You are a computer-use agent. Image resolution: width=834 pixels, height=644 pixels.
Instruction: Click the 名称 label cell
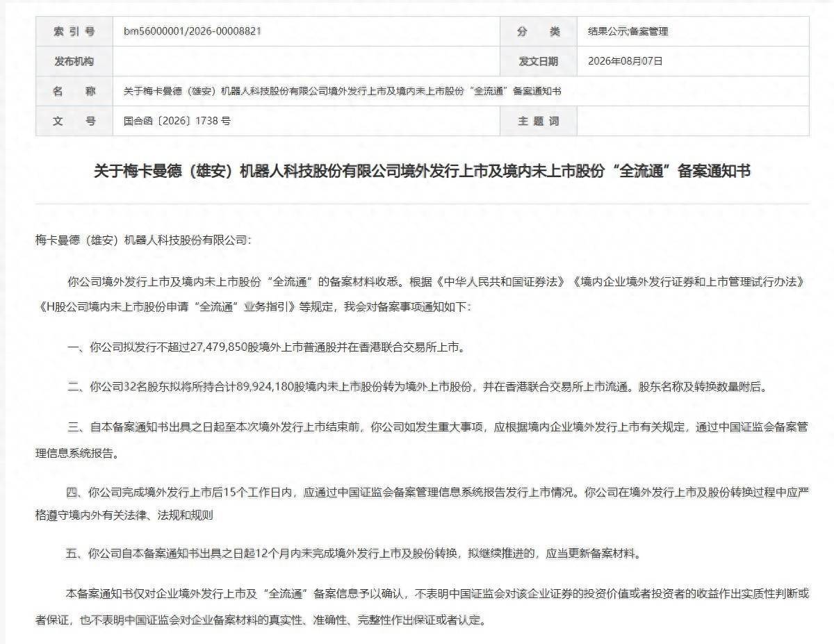[x=74, y=91]
